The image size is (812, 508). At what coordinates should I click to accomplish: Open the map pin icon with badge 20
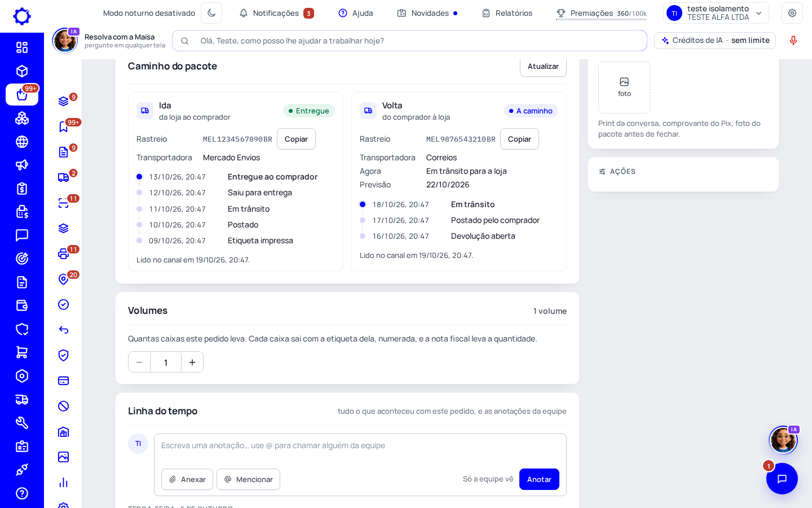(64, 279)
